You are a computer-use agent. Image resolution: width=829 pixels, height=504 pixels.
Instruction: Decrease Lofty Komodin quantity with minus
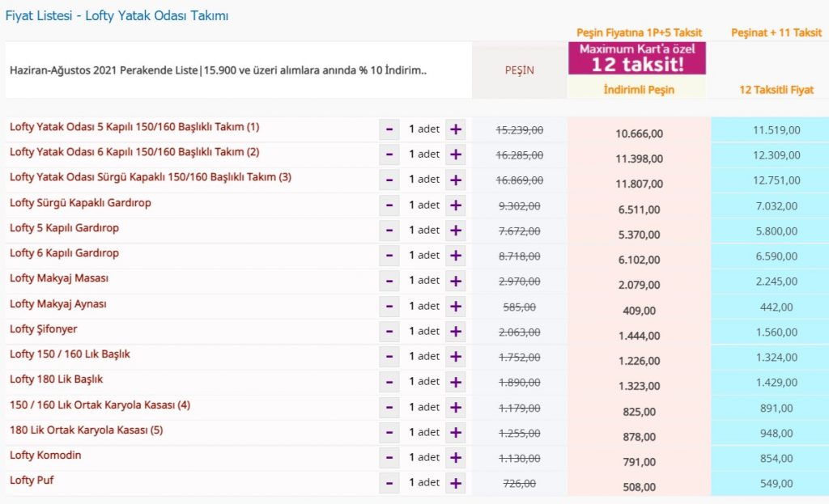[x=389, y=458]
